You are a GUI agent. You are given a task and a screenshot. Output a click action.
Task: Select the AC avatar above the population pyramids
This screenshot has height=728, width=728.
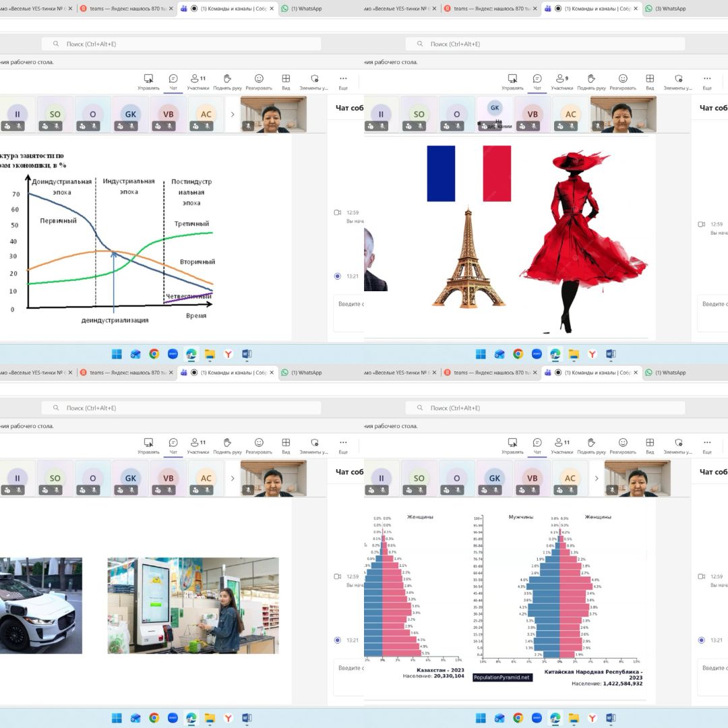[x=570, y=479]
